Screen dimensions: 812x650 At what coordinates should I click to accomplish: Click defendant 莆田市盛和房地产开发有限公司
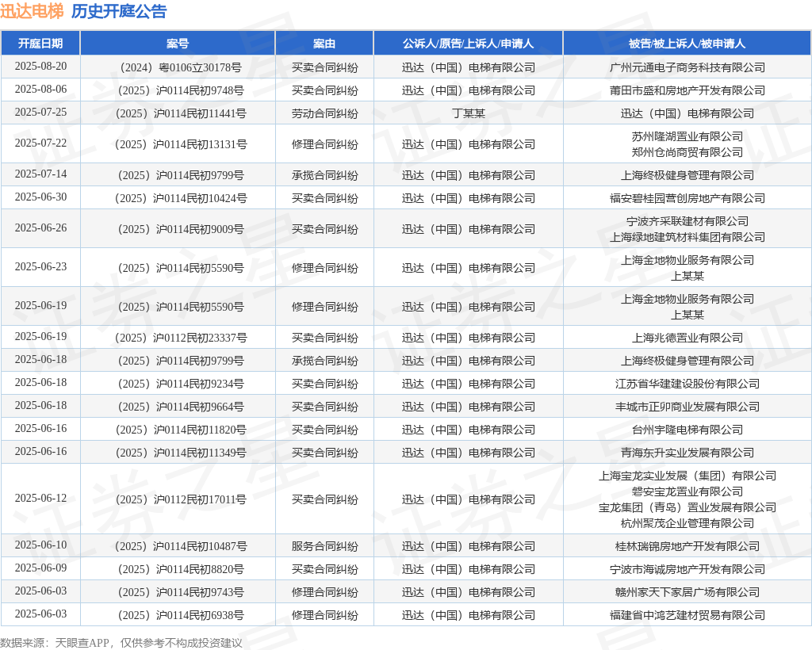[688, 90]
